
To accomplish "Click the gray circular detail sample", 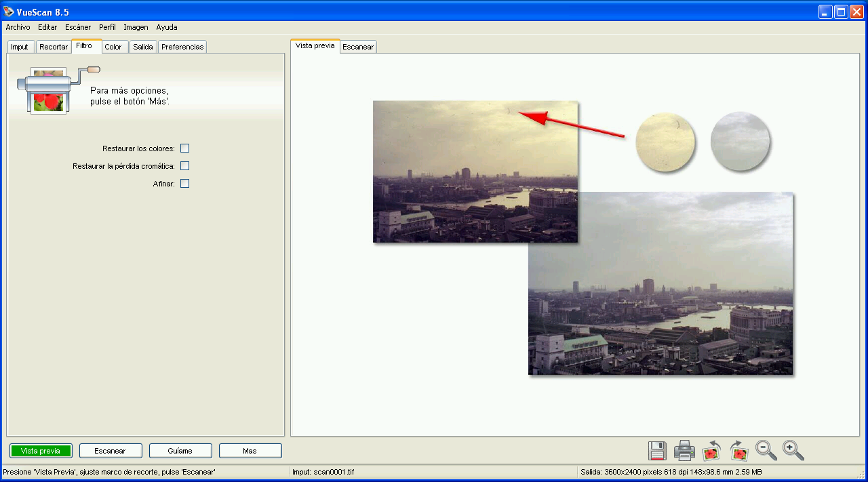I will [x=741, y=141].
